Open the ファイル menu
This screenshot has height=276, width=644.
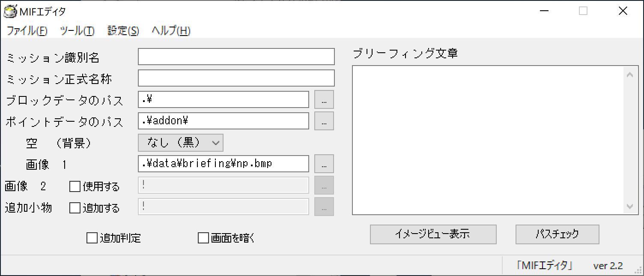(27, 31)
